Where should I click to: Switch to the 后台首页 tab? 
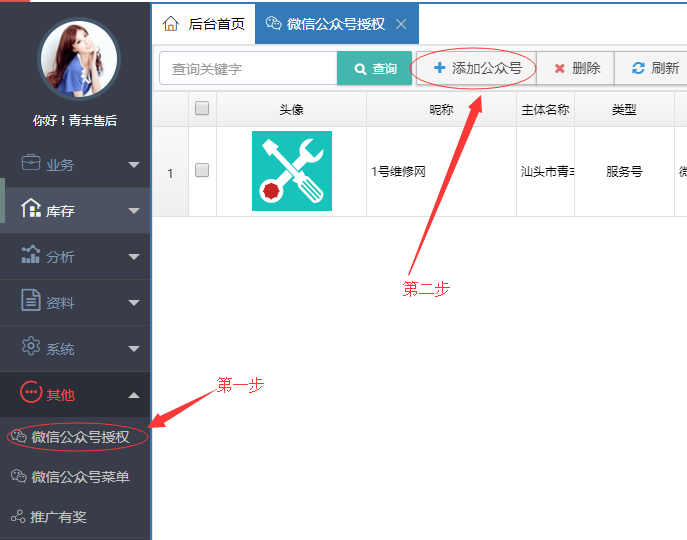[204, 24]
